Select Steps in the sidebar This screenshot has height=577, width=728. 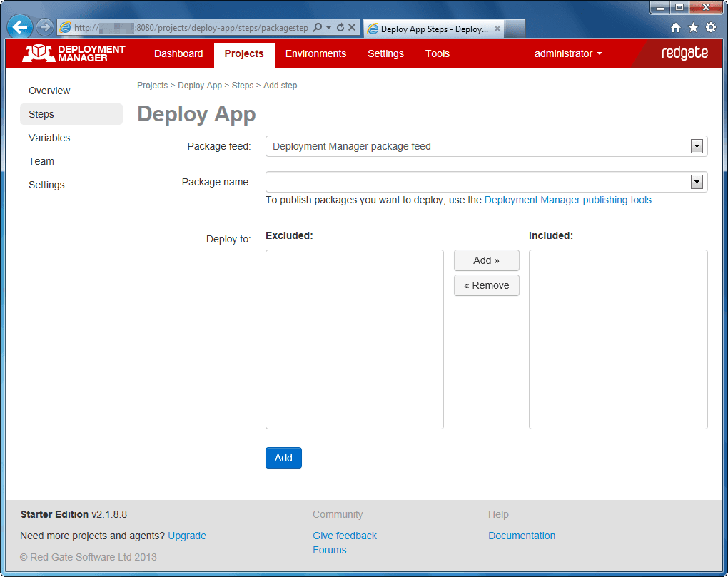(x=71, y=114)
